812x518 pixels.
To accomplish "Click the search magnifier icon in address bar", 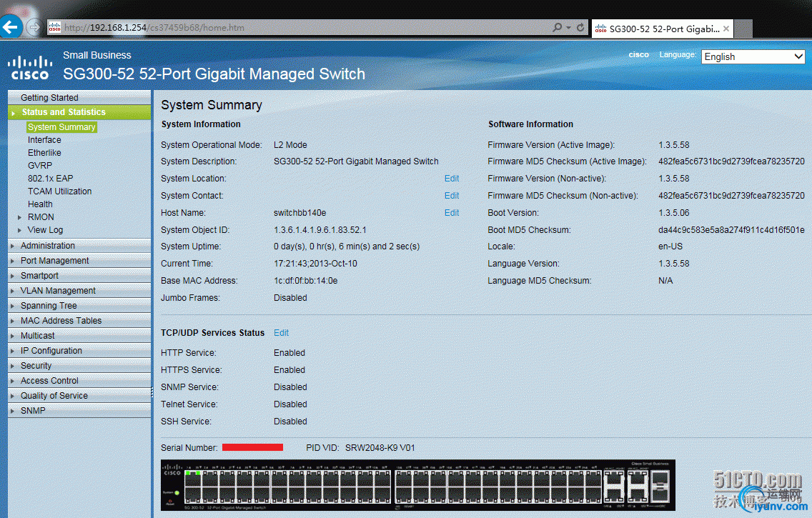I will click(558, 27).
